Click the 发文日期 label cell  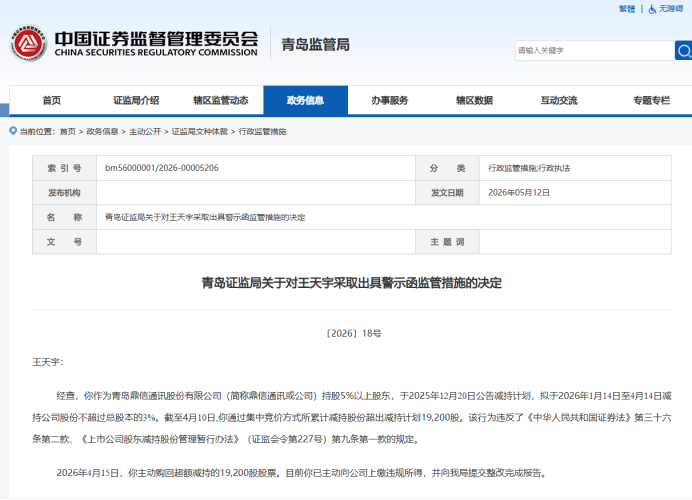[447, 193]
